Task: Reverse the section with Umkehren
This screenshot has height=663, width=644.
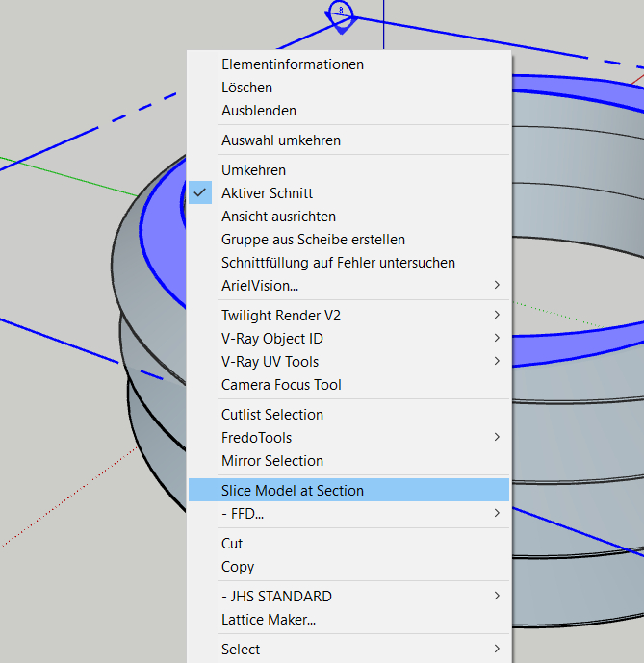Action: 253,170
